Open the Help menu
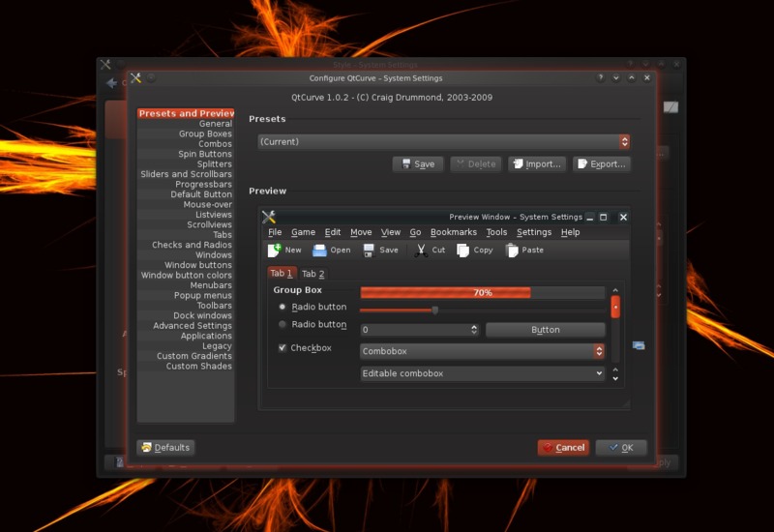 tap(570, 232)
